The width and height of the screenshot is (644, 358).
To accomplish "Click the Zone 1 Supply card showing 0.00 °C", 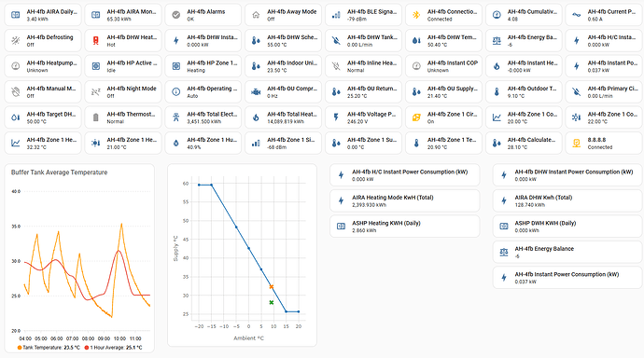I will (x=363, y=143).
